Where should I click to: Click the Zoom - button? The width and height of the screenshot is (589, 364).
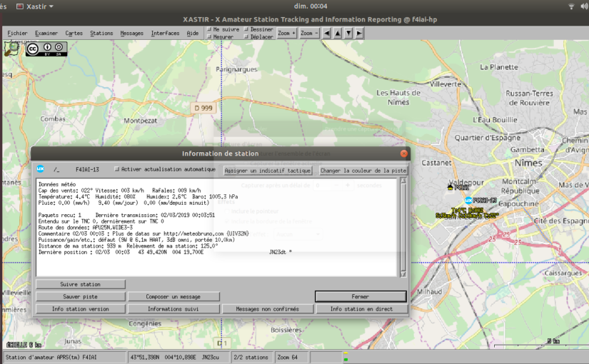309,33
